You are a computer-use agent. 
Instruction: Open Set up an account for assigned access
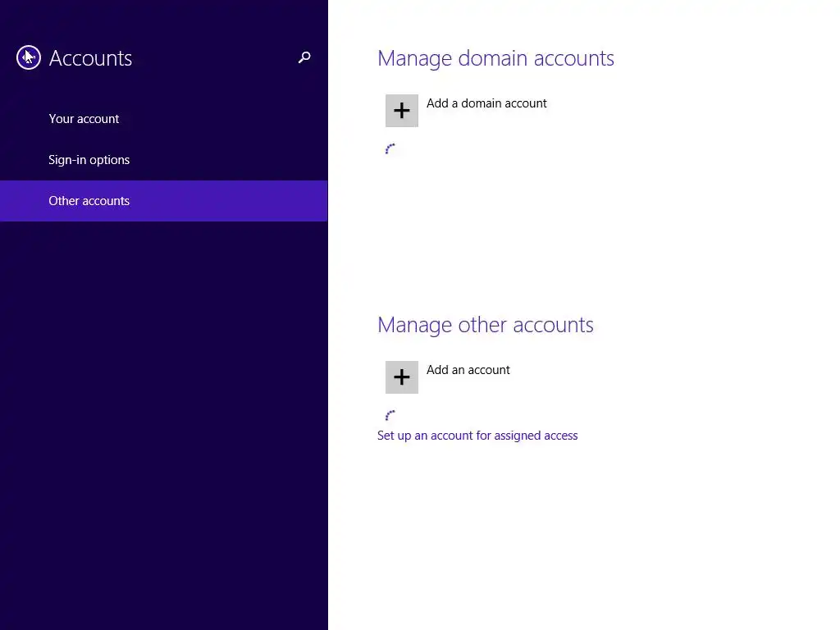click(x=477, y=436)
